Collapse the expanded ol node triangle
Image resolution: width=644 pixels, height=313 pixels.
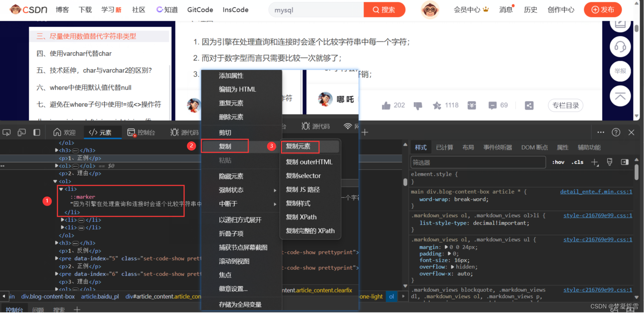point(55,181)
